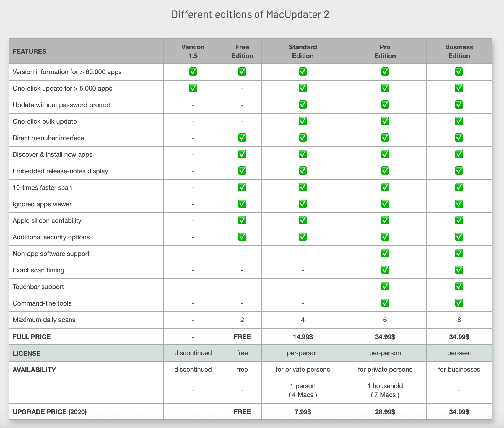Screen dimensions: 504x428
Task: Click Standard Edition full price 14.99$
Action: 303,337
